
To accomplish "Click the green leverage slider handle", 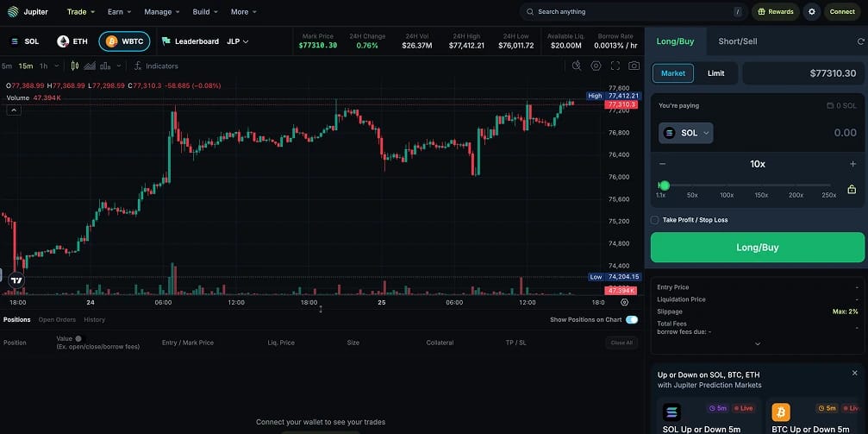I will (x=665, y=186).
